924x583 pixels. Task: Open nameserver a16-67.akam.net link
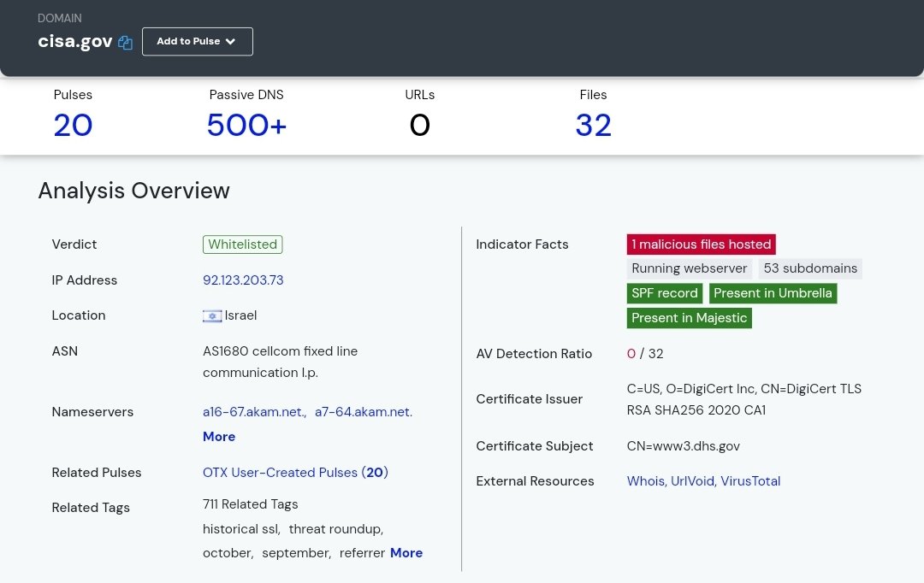(254, 412)
